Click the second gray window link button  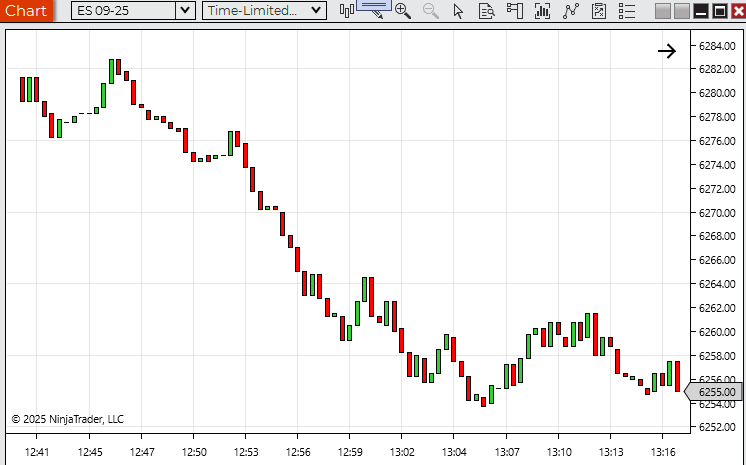[x=681, y=11]
